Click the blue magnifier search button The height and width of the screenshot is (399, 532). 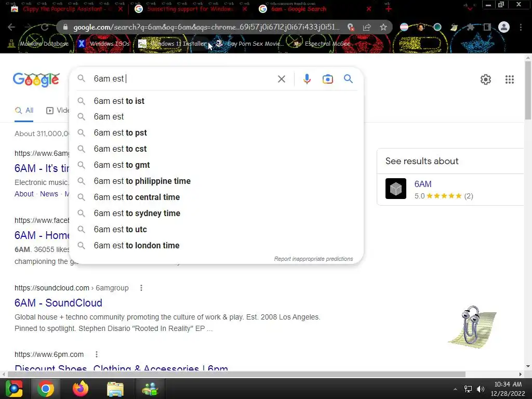tap(349, 79)
